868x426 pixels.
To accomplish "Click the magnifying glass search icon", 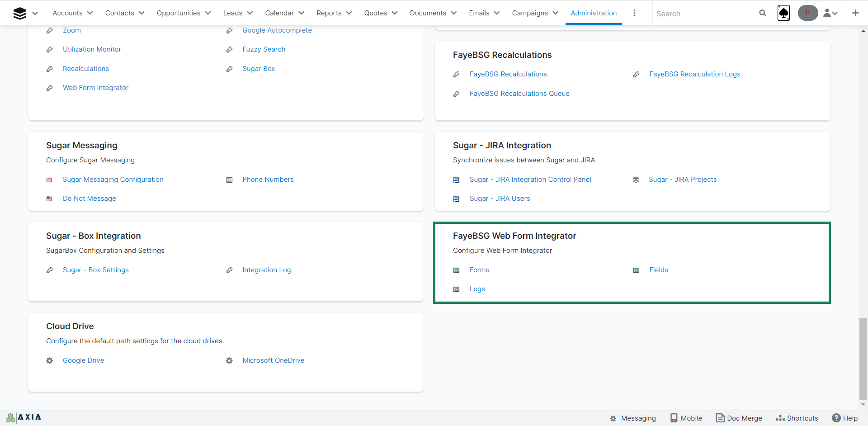I will pos(763,13).
